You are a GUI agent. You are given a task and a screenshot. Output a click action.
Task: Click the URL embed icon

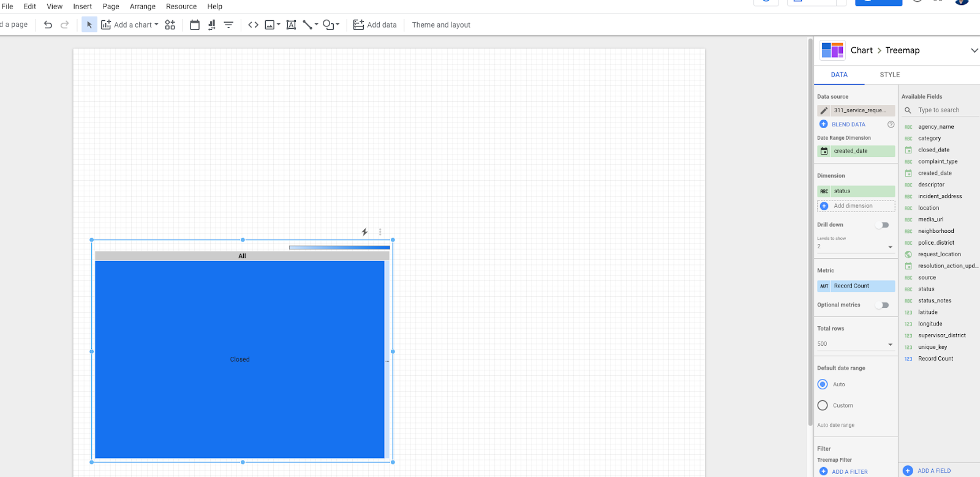253,25
